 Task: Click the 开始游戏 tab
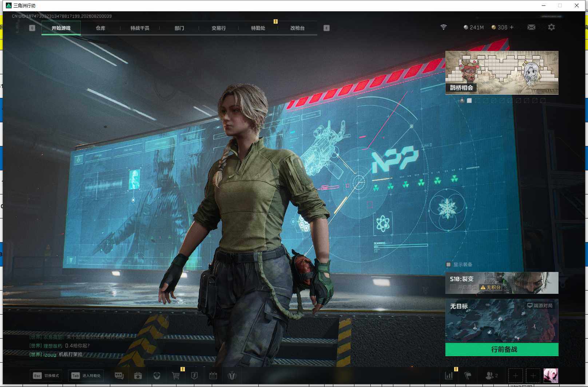click(61, 28)
